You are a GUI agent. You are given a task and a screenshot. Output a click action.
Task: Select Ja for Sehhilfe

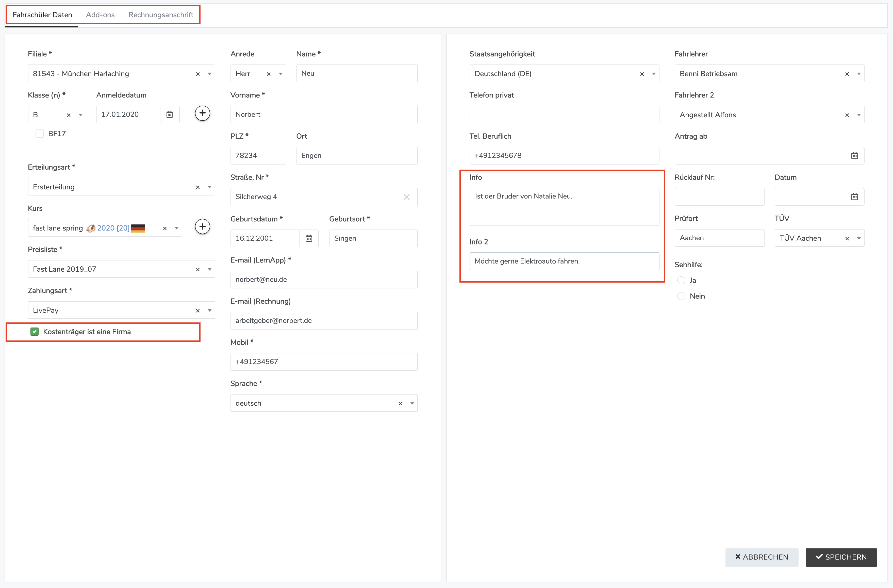point(681,280)
